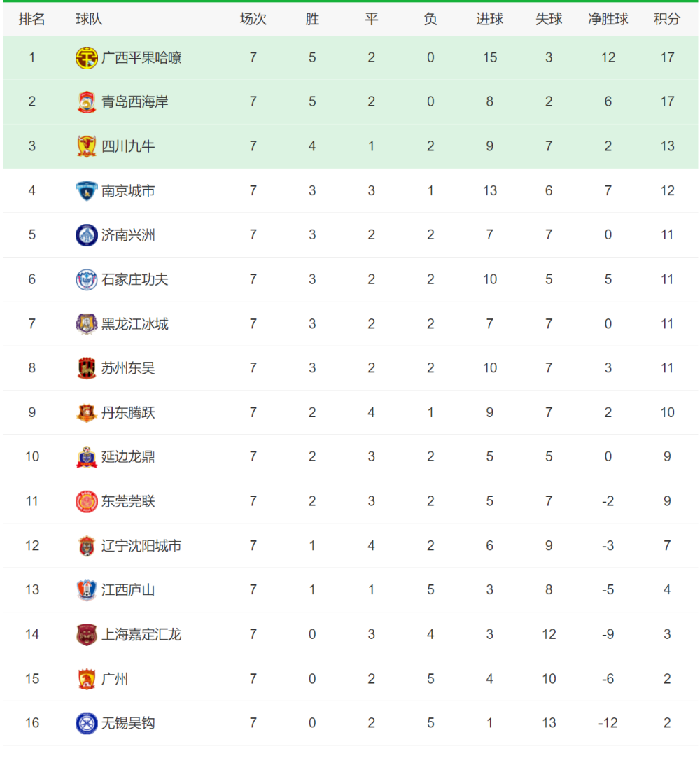The height and width of the screenshot is (758, 700).
Task: Click the 净胜球 column header
Action: (x=608, y=20)
